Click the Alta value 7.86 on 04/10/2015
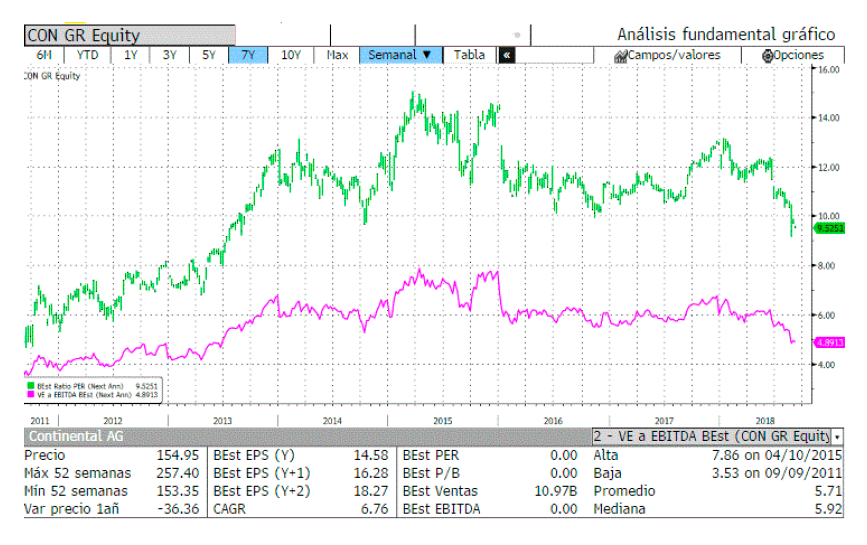867x545 pixels. pyautogui.click(x=777, y=455)
